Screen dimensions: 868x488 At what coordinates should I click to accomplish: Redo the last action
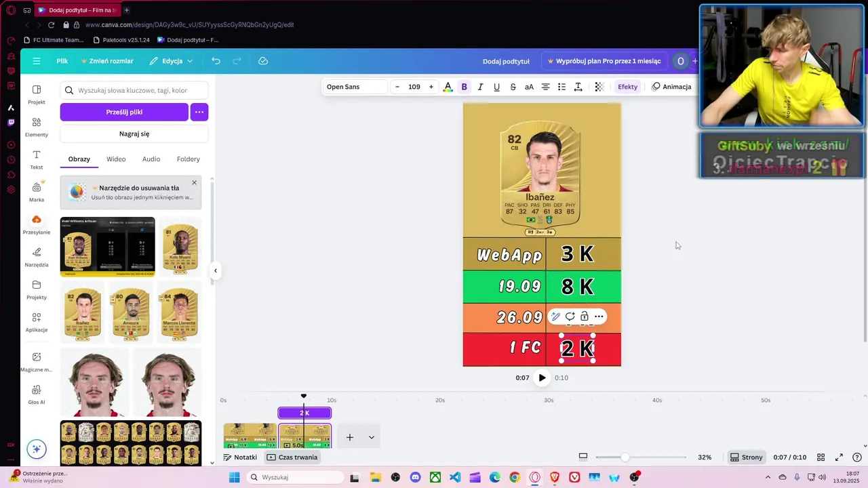tap(237, 61)
